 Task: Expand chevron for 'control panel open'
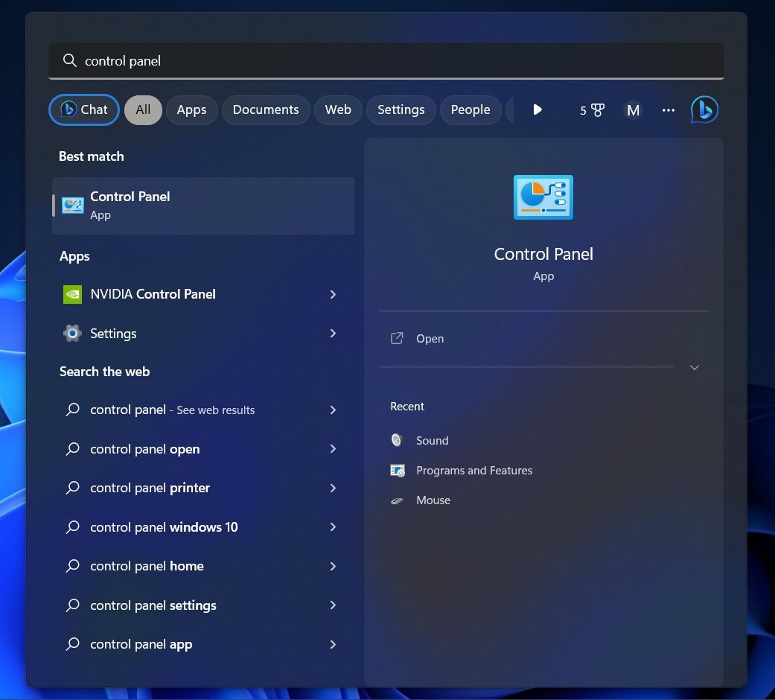point(333,449)
